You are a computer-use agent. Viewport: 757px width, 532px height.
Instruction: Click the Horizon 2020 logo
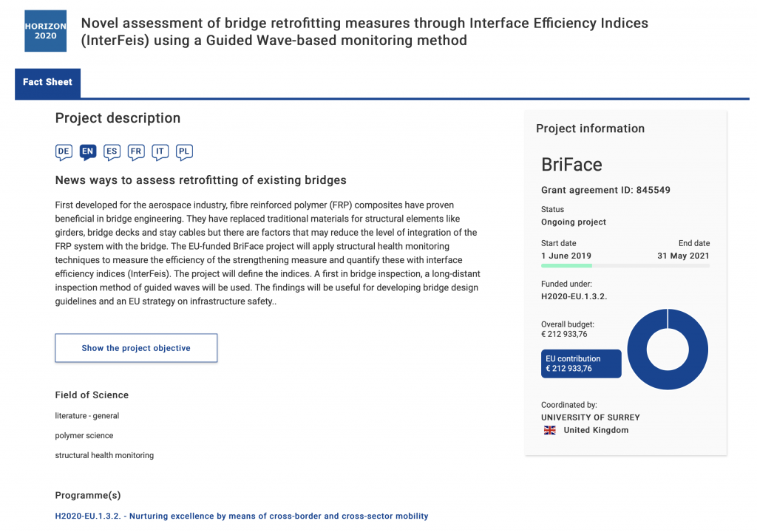coord(45,31)
